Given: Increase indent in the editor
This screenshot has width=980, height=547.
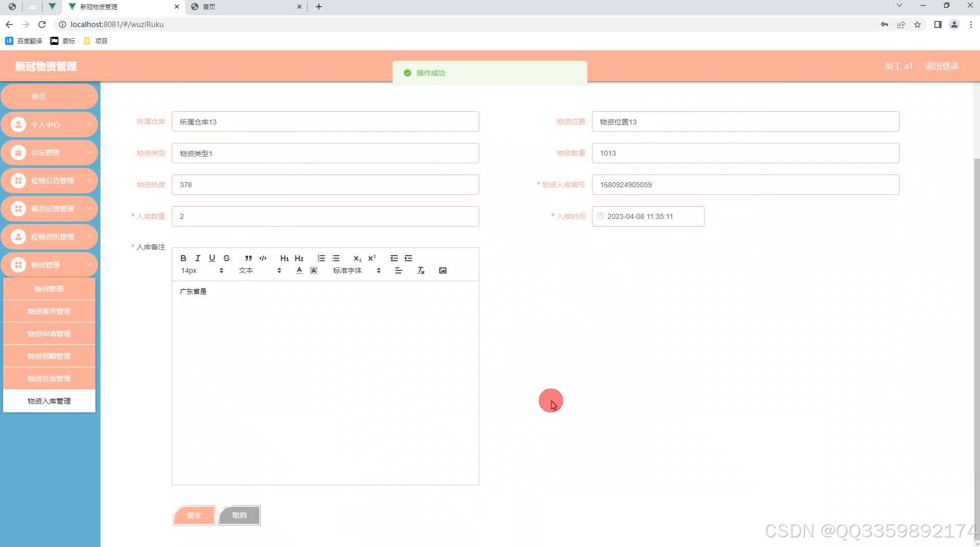Looking at the screenshot, I should point(408,258).
